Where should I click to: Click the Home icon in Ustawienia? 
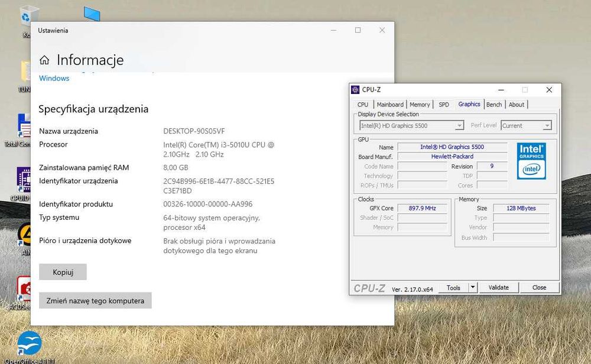click(44, 60)
